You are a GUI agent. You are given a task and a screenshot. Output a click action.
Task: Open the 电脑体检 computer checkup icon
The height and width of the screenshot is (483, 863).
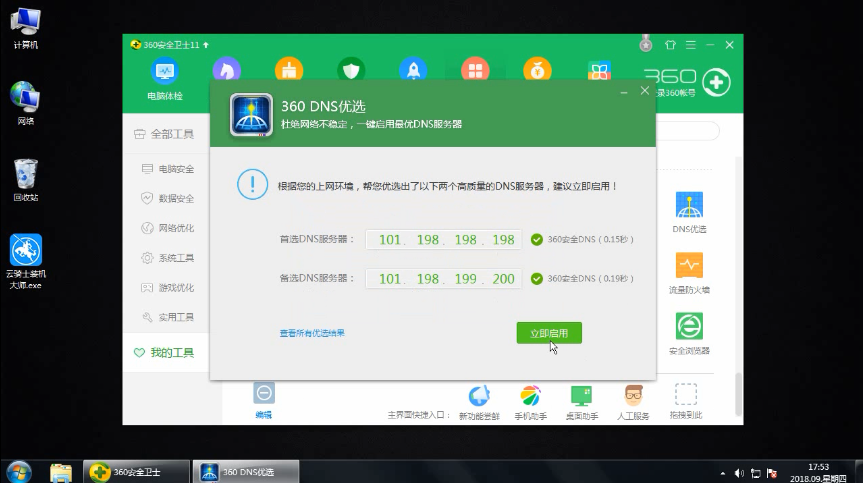click(x=165, y=79)
